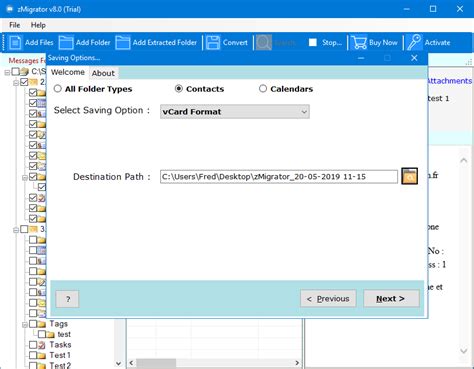Screen dimensions: 474x369
Task: Click the preview pane scroll up arrow
Action: click(464, 161)
